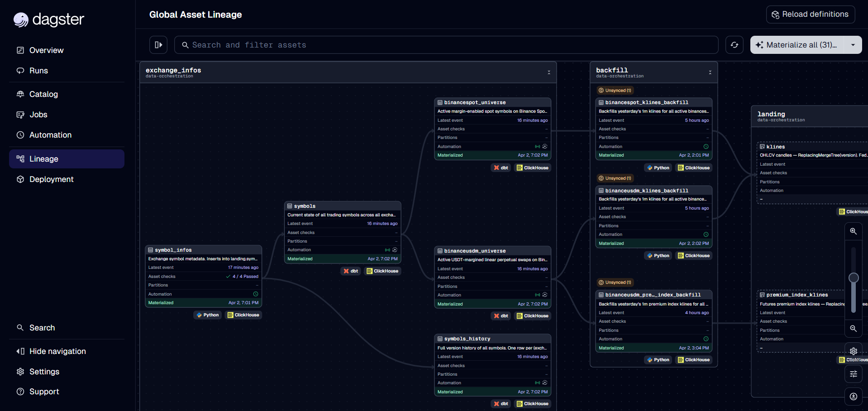The image size is (868, 411).
Task: Select the Lineage nav item
Action: coord(67,159)
